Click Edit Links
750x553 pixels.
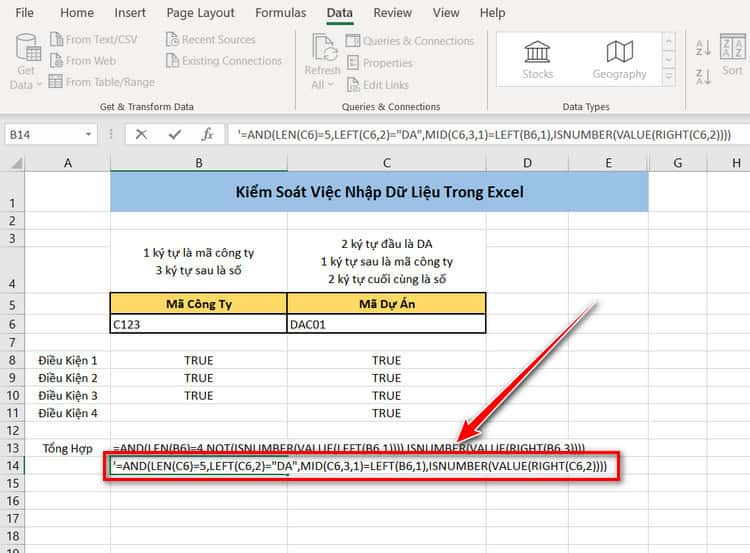(378, 85)
